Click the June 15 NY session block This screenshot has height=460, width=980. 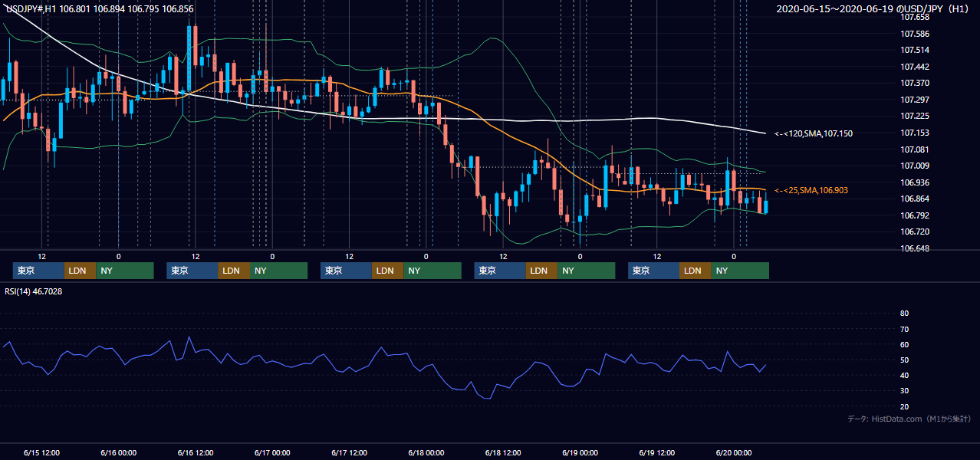point(125,271)
